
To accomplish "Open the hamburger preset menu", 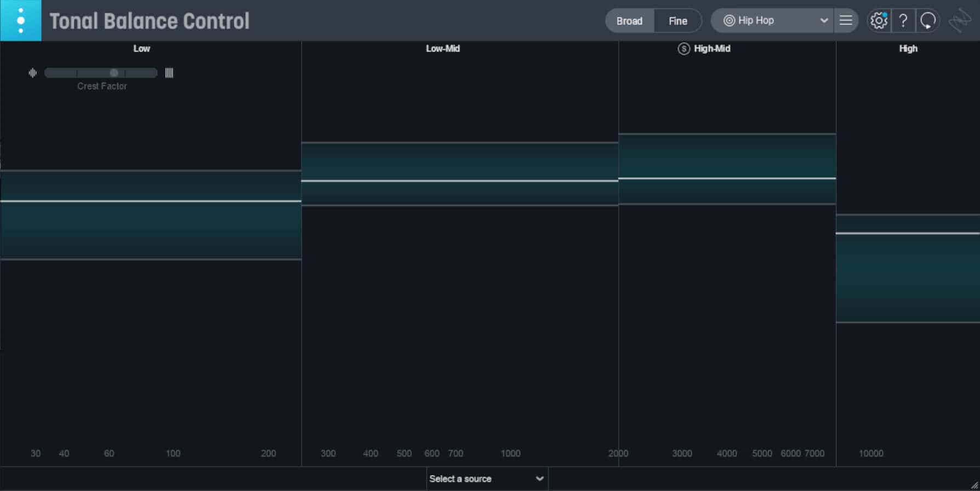I will [x=846, y=21].
